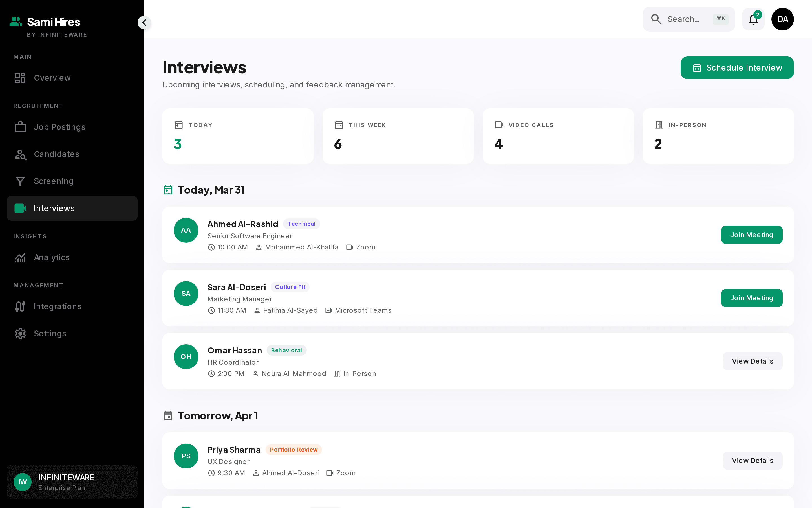812x508 pixels.
Task: Select the In-Person stat card
Action: coord(718,136)
